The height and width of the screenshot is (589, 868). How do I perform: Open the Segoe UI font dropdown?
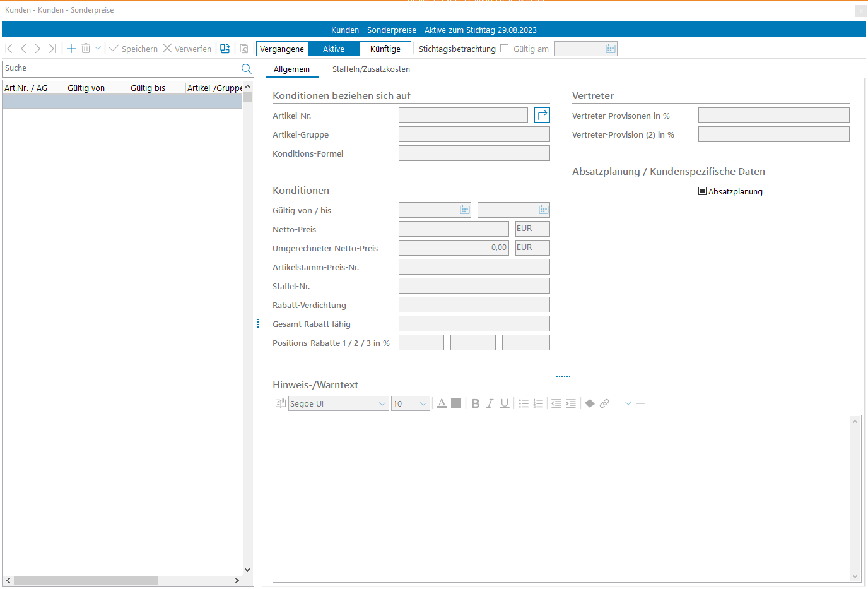point(382,404)
